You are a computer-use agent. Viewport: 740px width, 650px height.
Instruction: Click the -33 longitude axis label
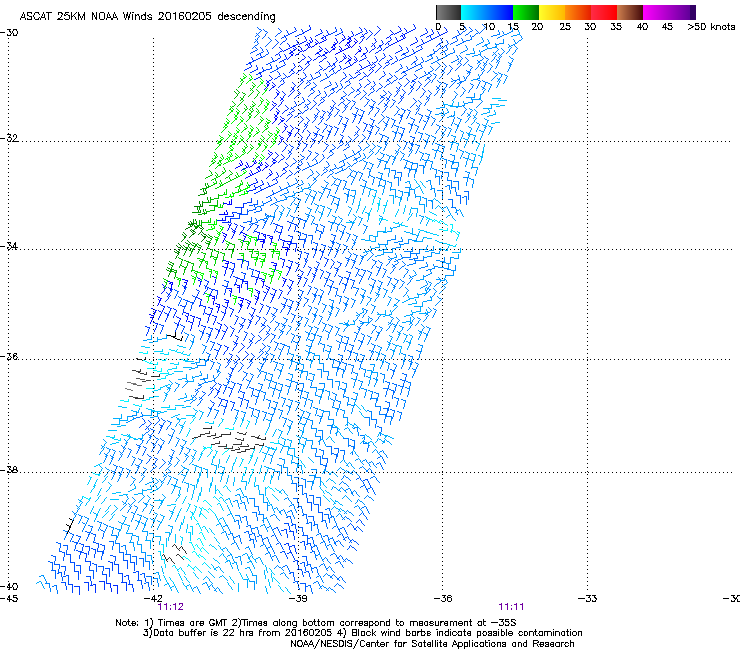click(588, 599)
